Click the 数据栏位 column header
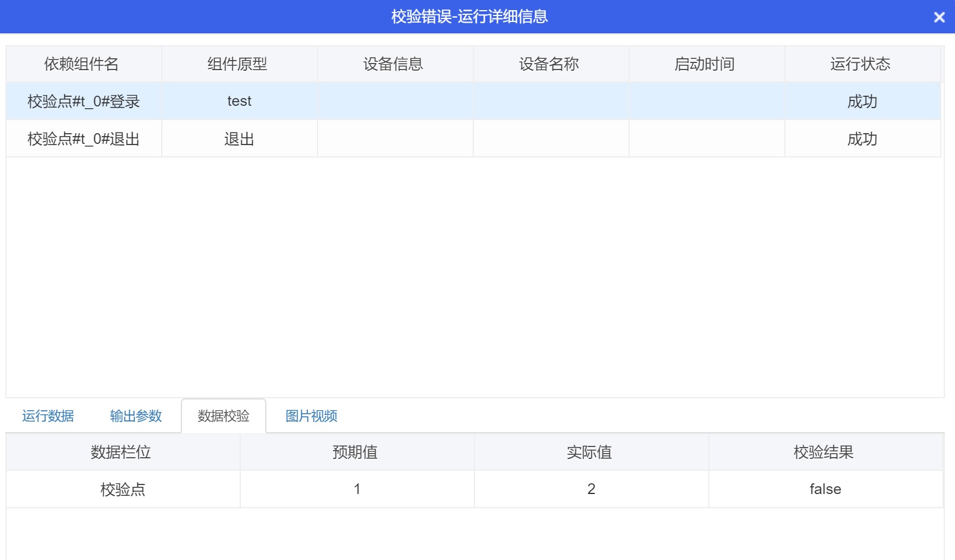955x560 pixels. (121, 452)
